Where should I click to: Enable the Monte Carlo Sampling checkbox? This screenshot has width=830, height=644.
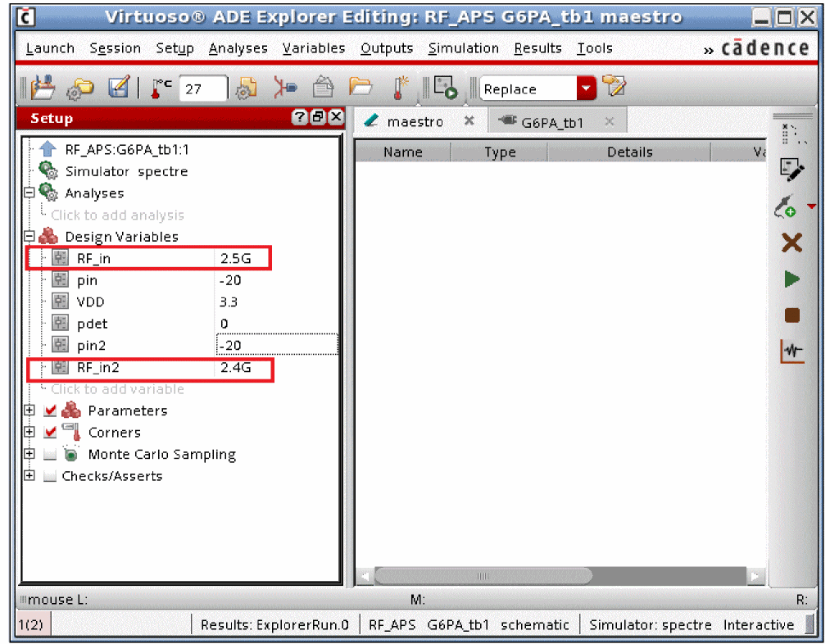[x=50, y=454]
